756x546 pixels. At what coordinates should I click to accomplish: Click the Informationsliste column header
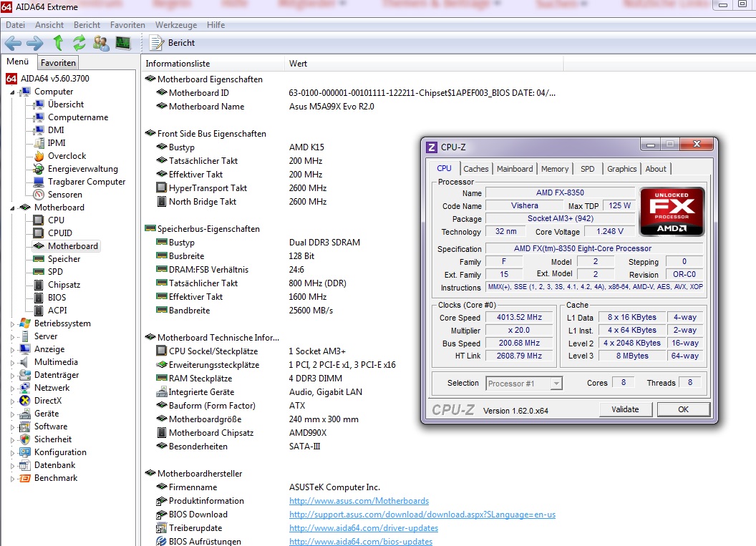[213, 64]
